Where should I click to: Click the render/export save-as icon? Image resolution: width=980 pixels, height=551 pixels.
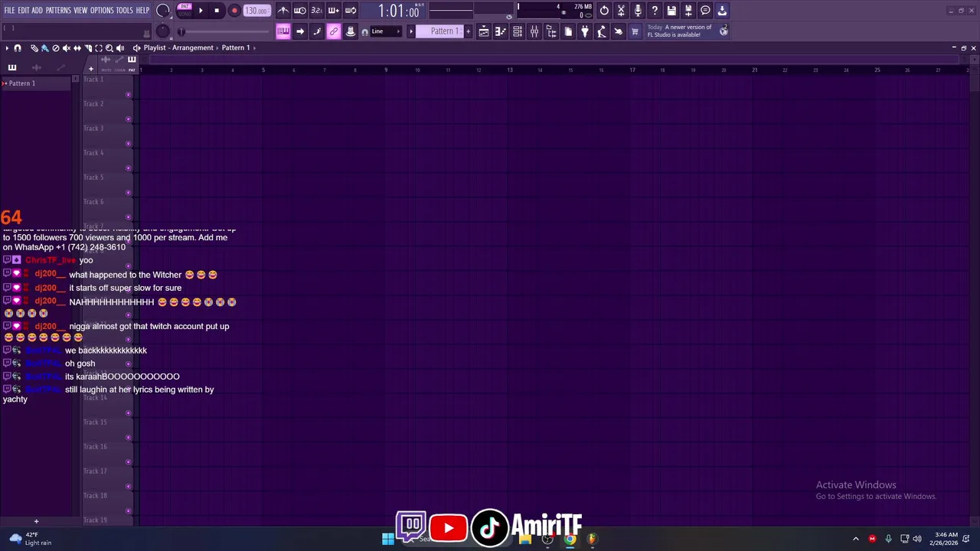pyautogui.click(x=689, y=11)
